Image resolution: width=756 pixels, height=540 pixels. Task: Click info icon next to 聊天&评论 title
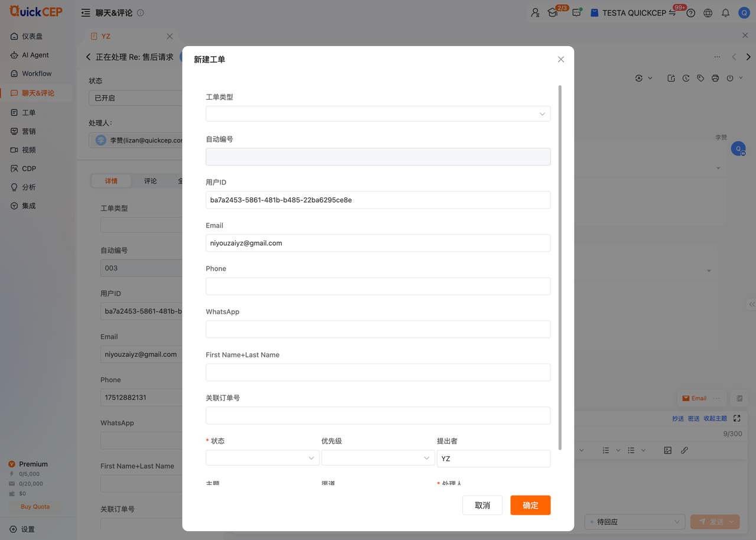tap(140, 13)
